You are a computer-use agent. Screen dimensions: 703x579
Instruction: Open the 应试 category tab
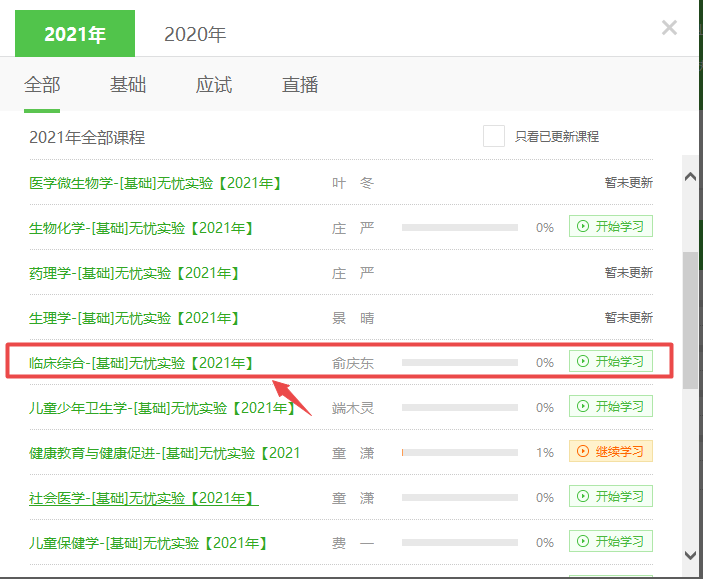tap(214, 85)
